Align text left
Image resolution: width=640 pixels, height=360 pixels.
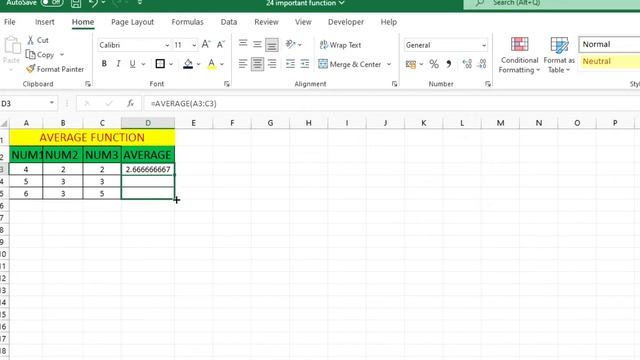pos(243,64)
